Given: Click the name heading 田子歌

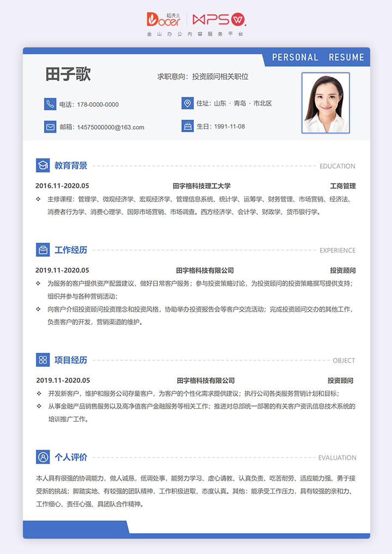Looking at the screenshot, I should (x=68, y=75).
